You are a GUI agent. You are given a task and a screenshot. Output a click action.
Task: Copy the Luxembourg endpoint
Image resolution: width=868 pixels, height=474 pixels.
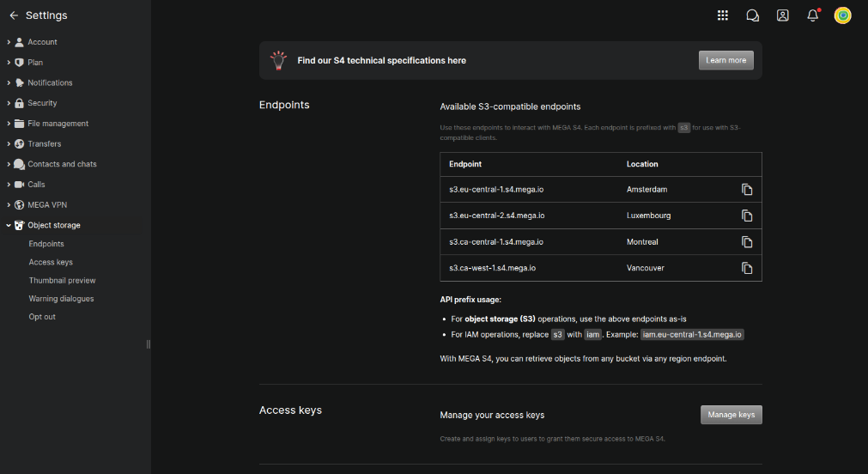click(x=747, y=216)
